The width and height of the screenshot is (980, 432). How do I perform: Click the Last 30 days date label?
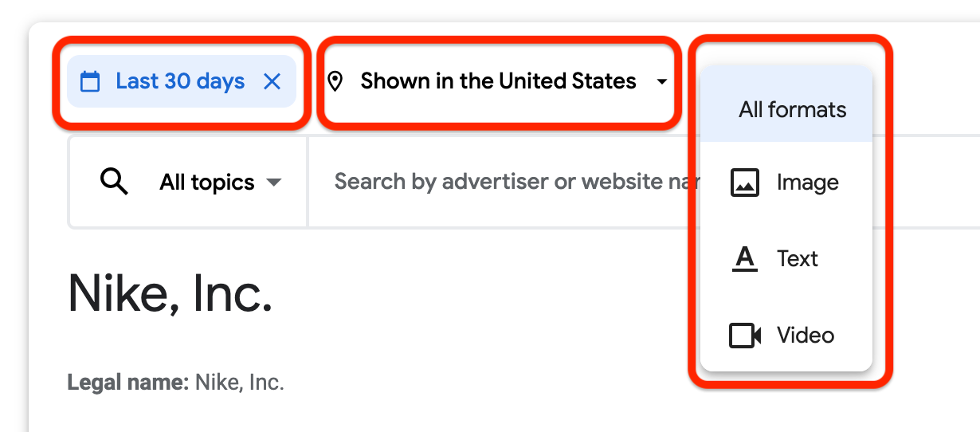[x=180, y=81]
